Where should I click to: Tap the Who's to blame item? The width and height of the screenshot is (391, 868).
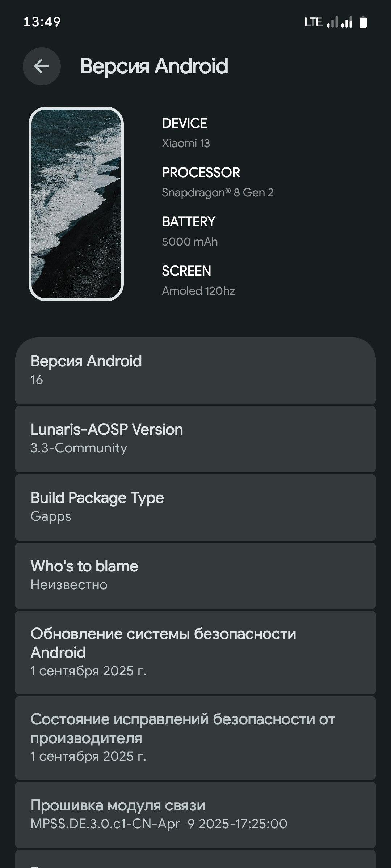(x=195, y=575)
